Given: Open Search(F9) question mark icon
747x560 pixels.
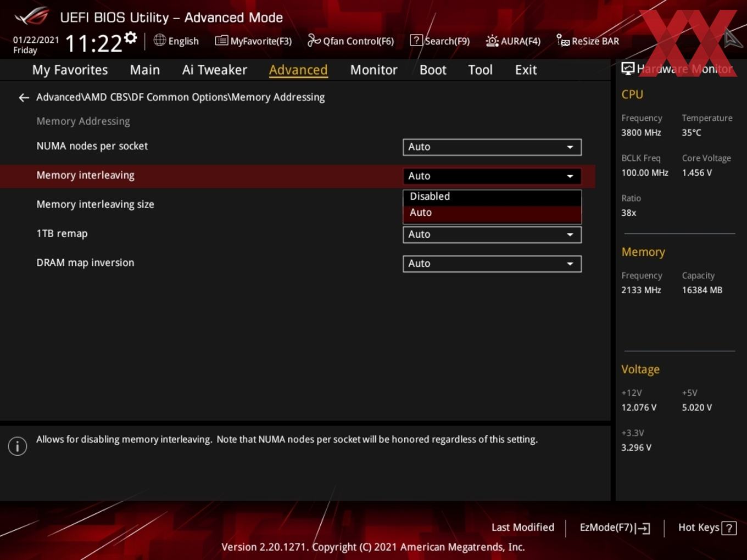Looking at the screenshot, I should (x=416, y=40).
